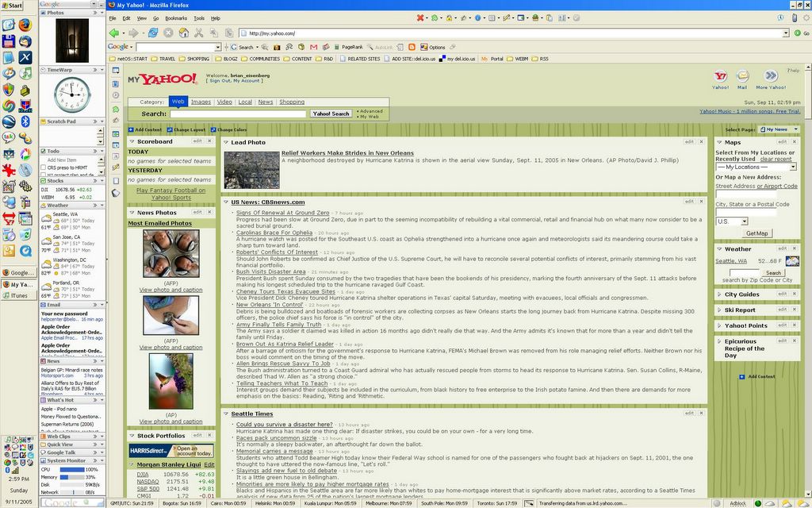
Task: Click the round Yahoo! icon in page header
Action: point(720,76)
